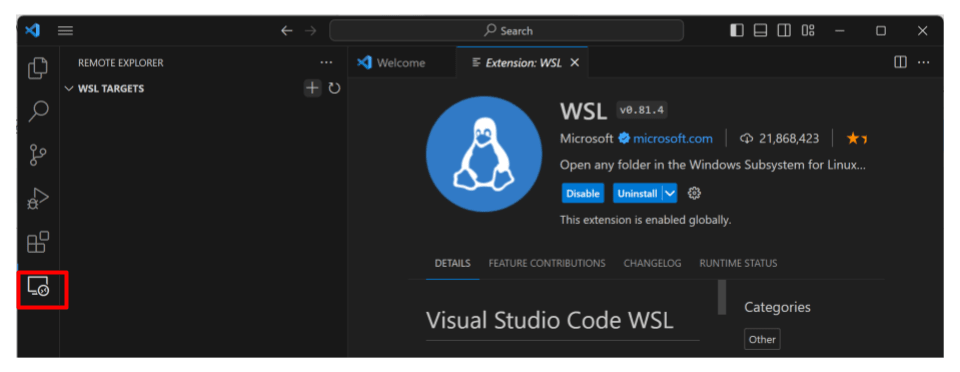Screen dimensions: 960x372
Task: Toggle the primary side bar layout icon
Action: 737,30
